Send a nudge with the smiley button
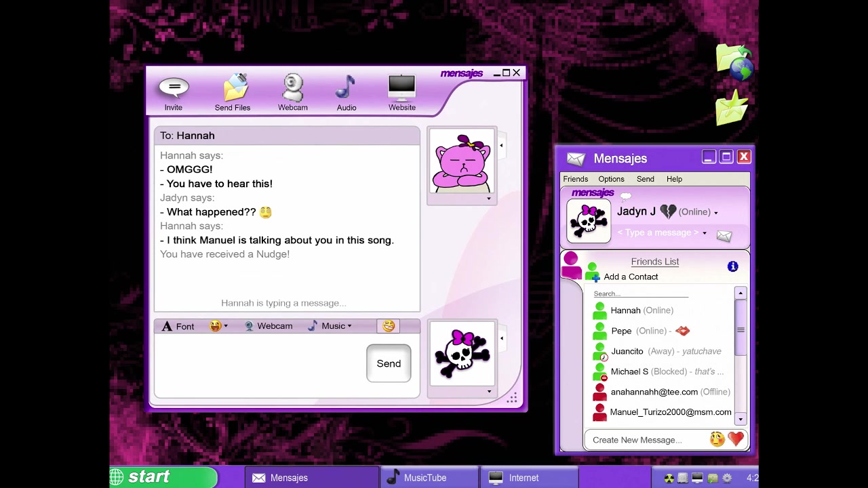868x488 pixels. (389, 326)
